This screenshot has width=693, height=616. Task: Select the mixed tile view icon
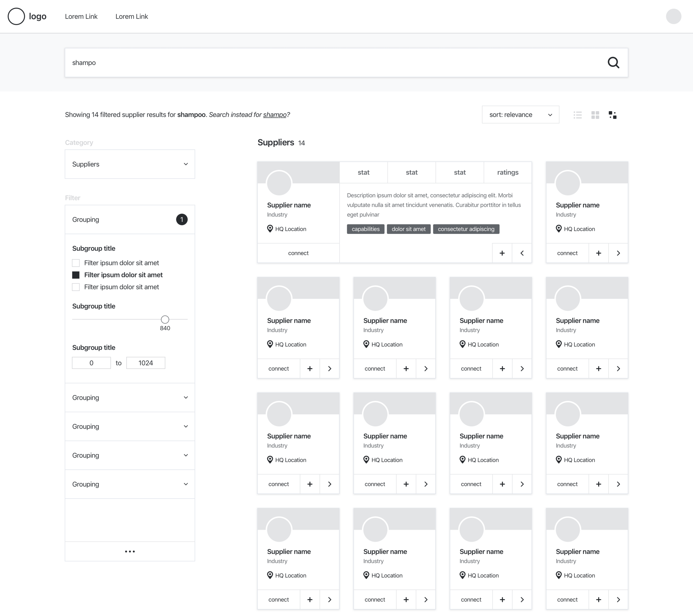612,115
